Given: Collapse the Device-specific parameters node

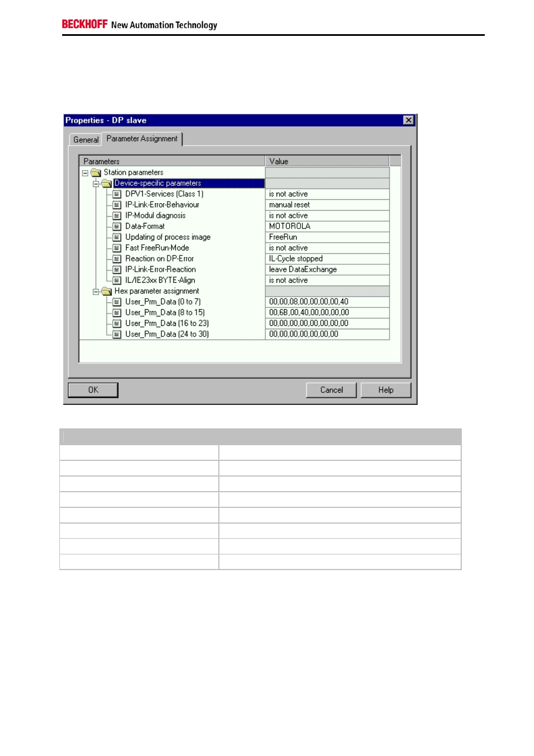Looking at the screenshot, I should click(96, 184).
